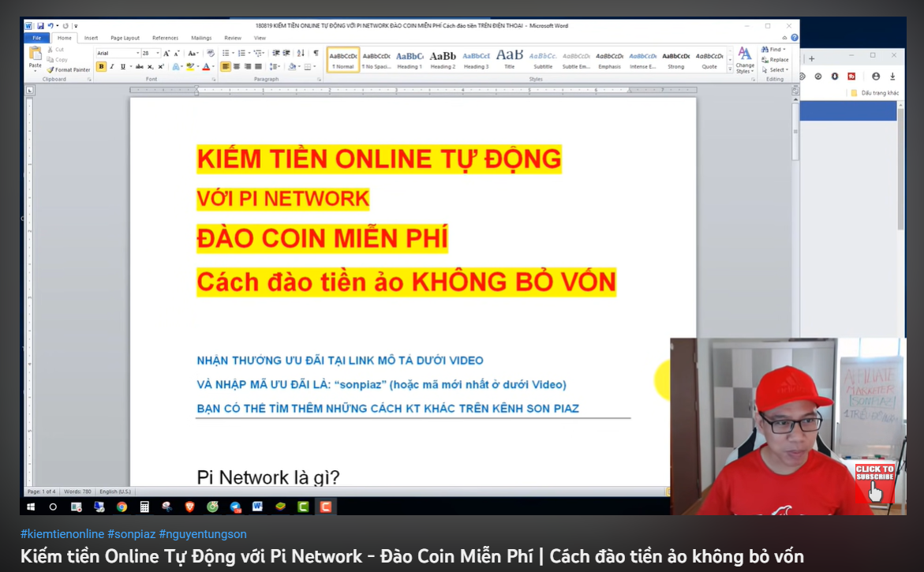Open the Find dropdown in Editing group

click(x=784, y=50)
